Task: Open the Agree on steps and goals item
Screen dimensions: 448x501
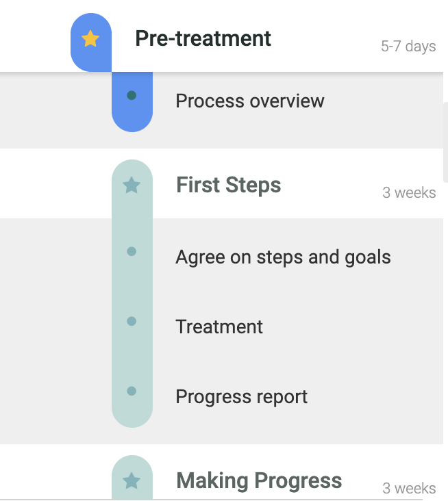Action: pyautogui.click(x=283, y=257)
